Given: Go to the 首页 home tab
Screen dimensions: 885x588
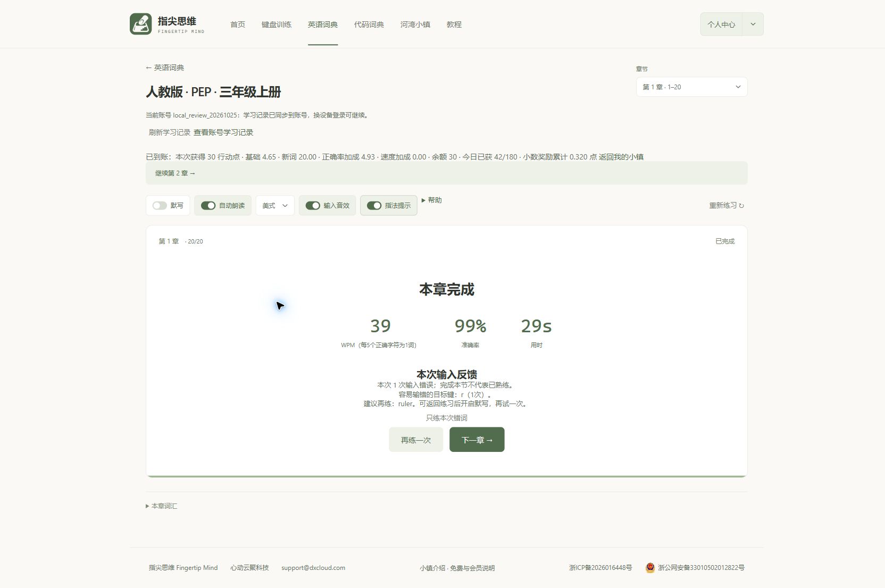Looking at the screenshot, I should coord(238,24).
